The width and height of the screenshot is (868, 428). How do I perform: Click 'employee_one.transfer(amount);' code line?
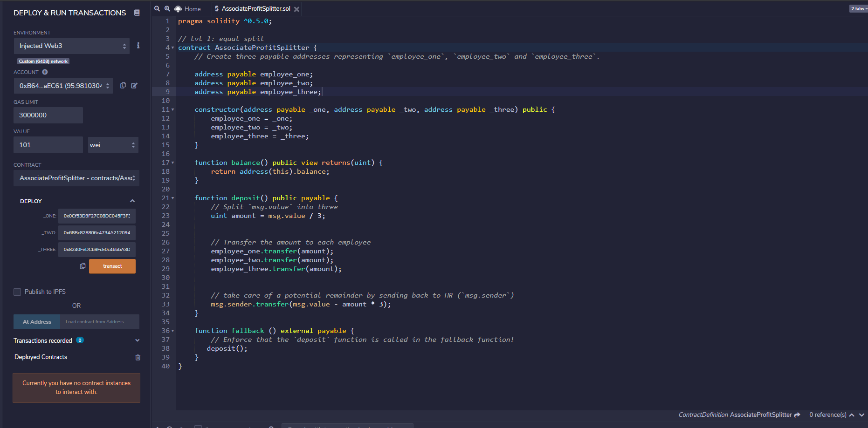272,251
